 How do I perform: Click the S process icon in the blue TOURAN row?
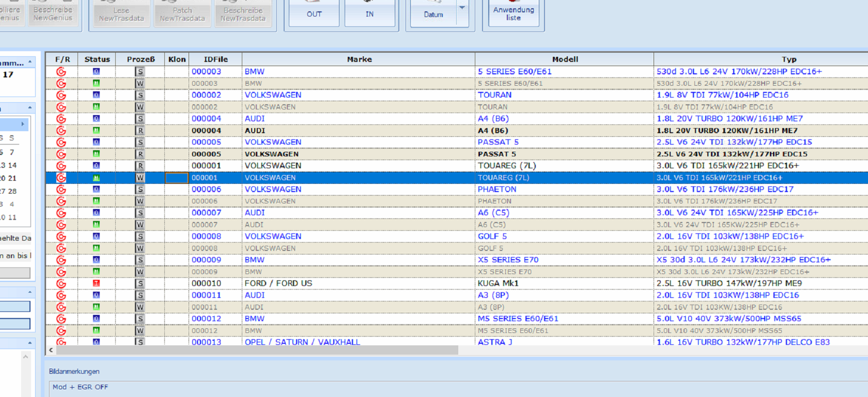(140, 95)
